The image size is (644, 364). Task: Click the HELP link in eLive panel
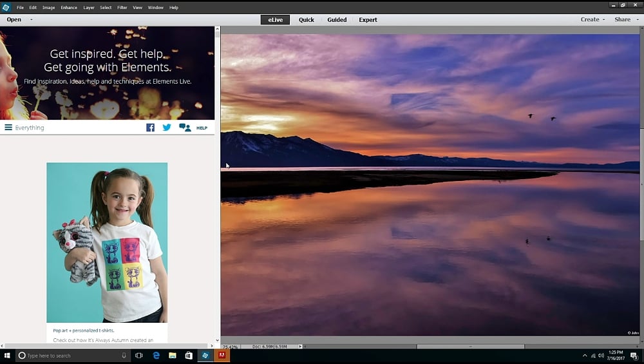[202, 128]
